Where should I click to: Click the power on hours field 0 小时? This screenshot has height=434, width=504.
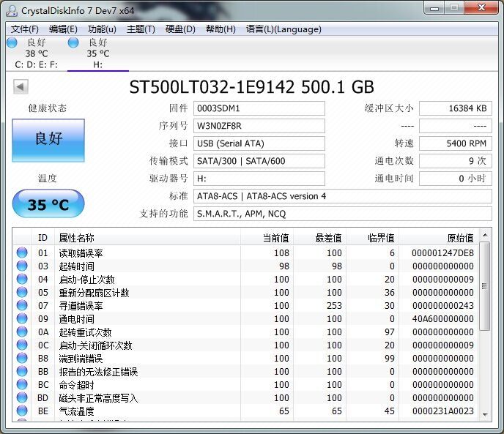click(x=456, y=179)
